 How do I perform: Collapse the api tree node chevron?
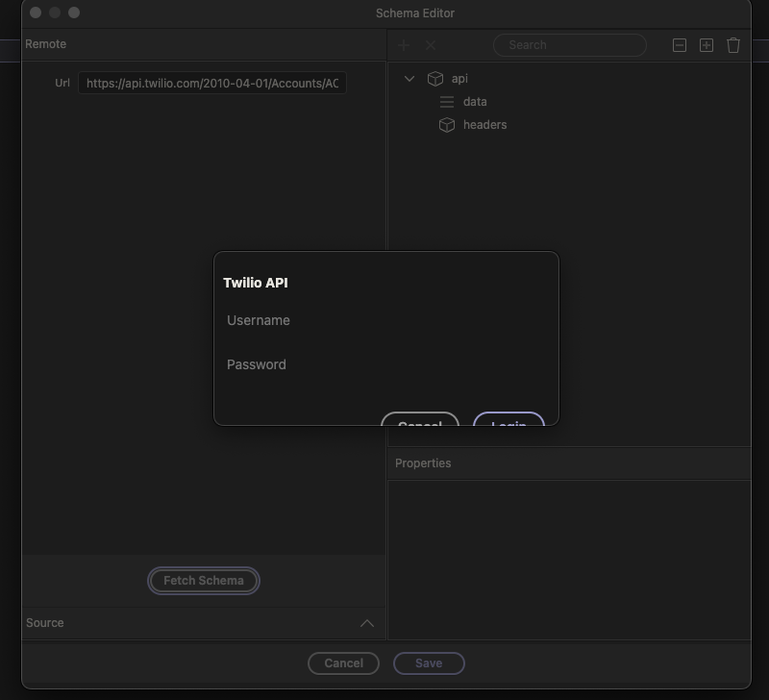[x=409, y=79]
